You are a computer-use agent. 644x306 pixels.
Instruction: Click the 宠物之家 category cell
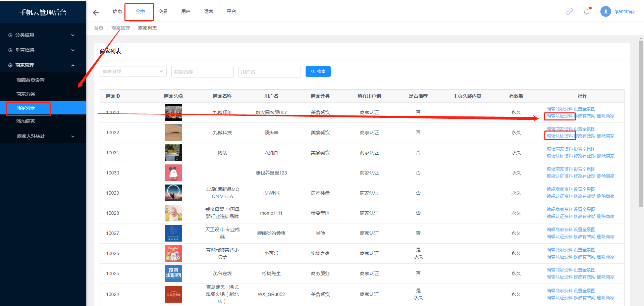coord(320,253)
